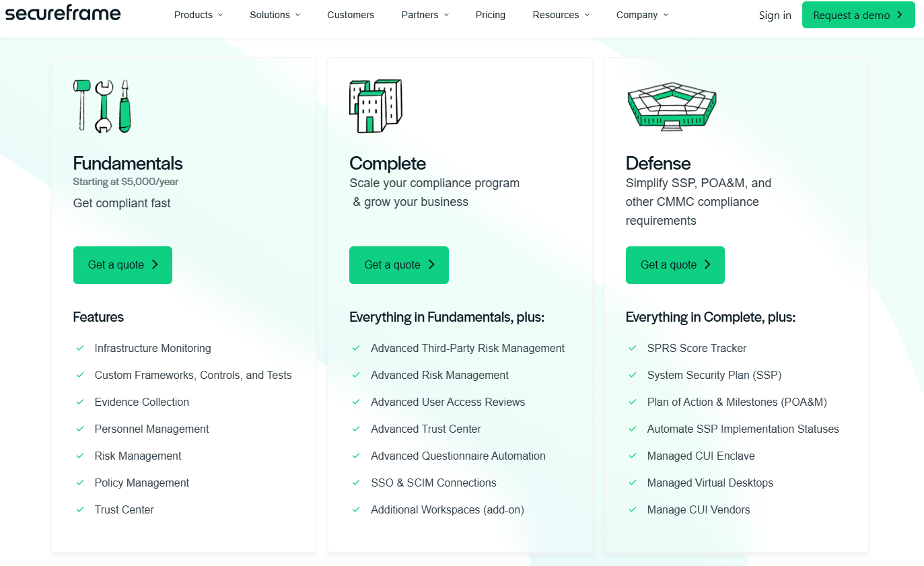Click 'Manage CUI Vendors' text
This screenshot has height=566, width=924.
coord(699,509)
